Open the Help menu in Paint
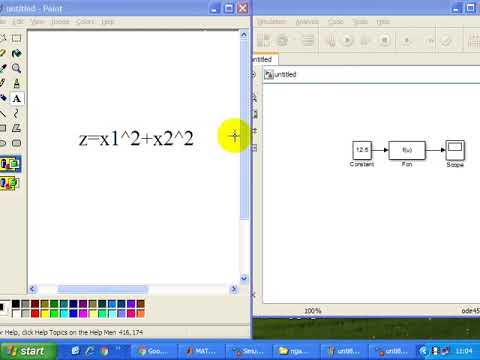 click(107, 22)
